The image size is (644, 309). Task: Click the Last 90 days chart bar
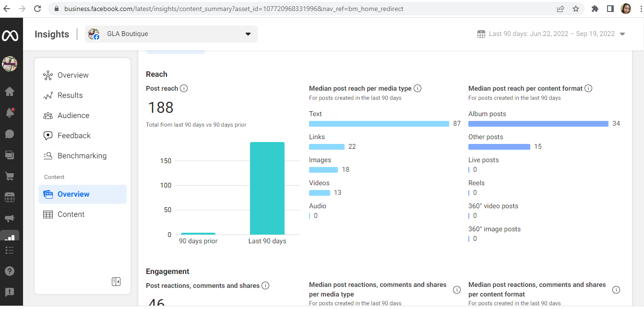pyautogui.click(x=267, y=188)
